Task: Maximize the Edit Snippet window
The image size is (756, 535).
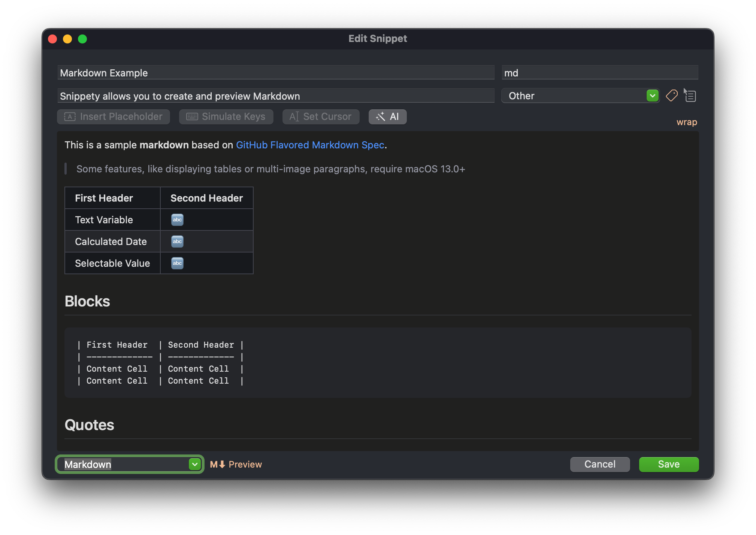Action: [x=82, y=39]
